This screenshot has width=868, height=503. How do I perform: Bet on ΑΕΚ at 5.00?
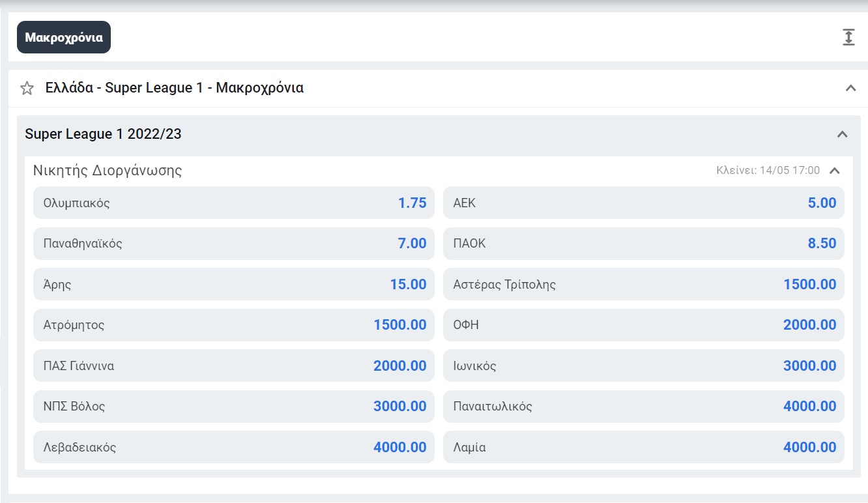tap(644, 203)
